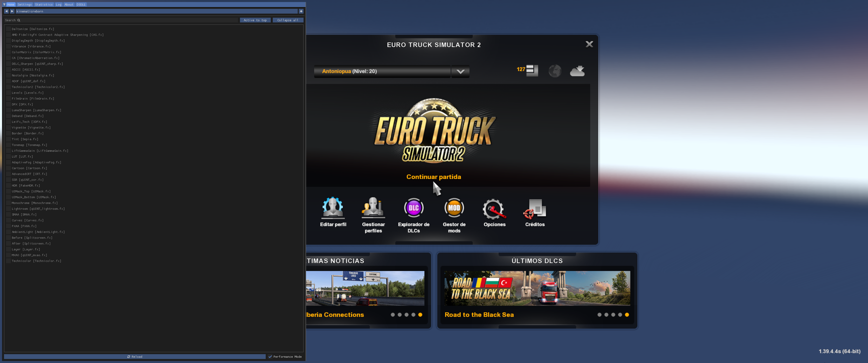This screenshot has height=363, width=868.
Task: Enable the Daltonize effect checkbox
Action: tap(8, 29)
